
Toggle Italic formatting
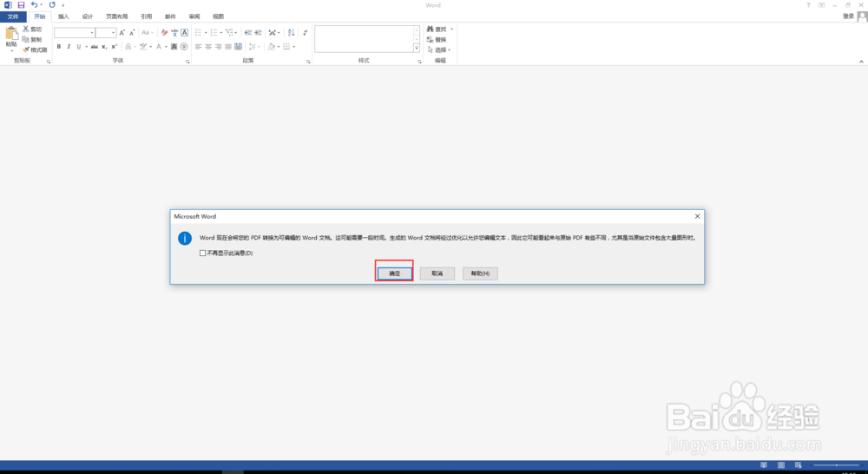coord(69,47)
